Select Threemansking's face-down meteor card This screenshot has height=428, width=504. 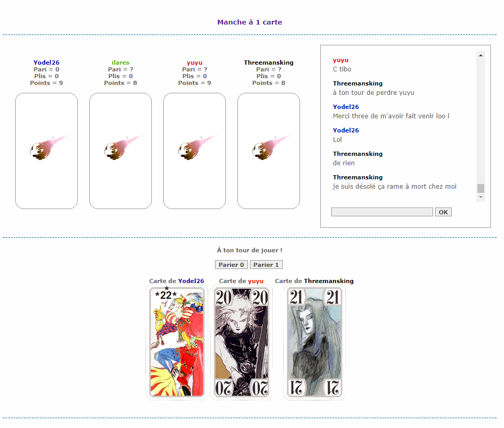(x=269, y=151)
